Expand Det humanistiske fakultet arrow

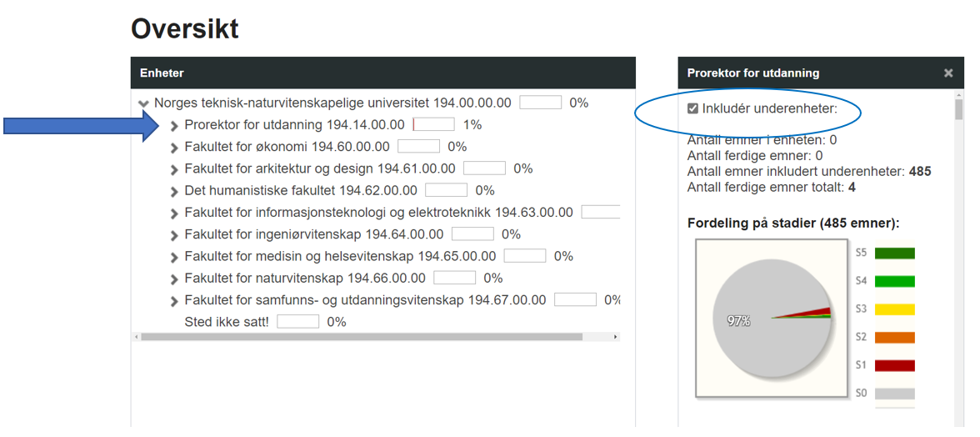[175, 191]
